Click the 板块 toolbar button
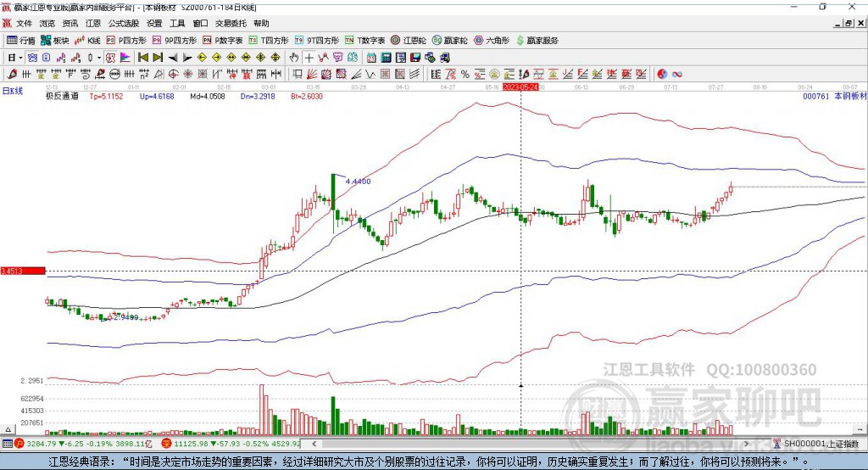Screen dimensions: 868x470 (x=54, y=41)
